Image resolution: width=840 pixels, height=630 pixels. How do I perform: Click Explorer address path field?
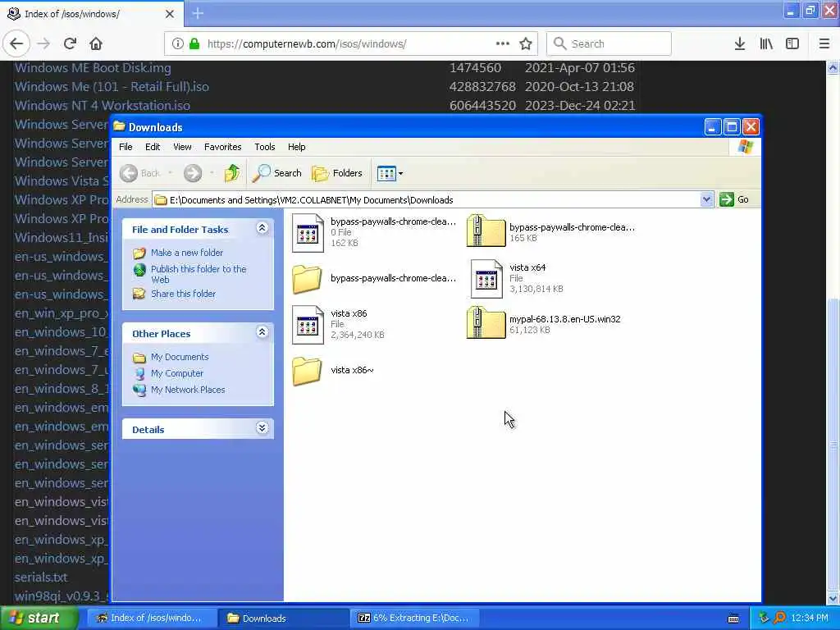427,200
